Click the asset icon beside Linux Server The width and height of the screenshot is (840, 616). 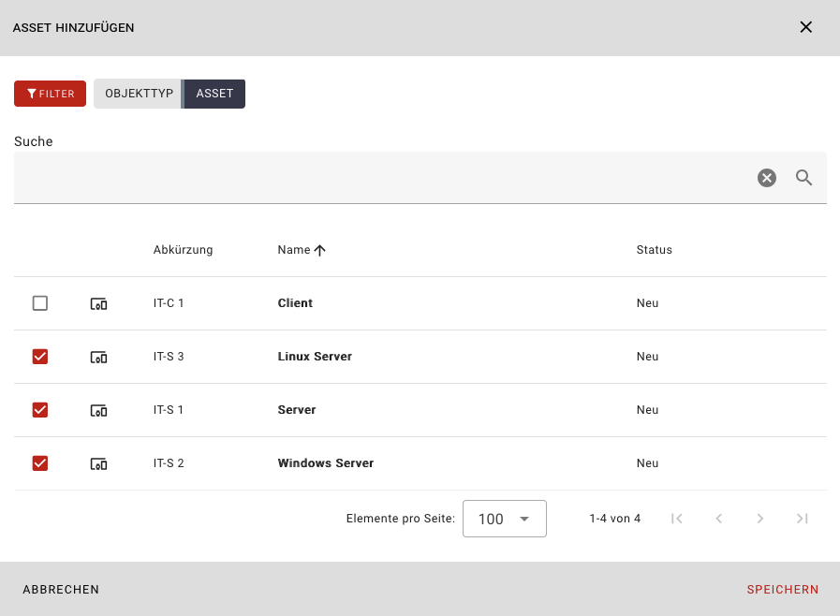(98, 357)
